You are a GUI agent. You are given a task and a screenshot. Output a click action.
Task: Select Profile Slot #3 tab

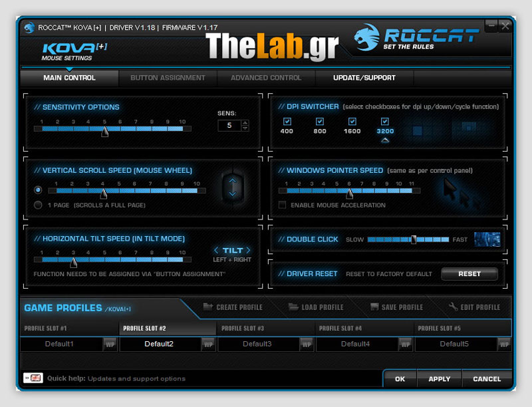pos(266,329)
